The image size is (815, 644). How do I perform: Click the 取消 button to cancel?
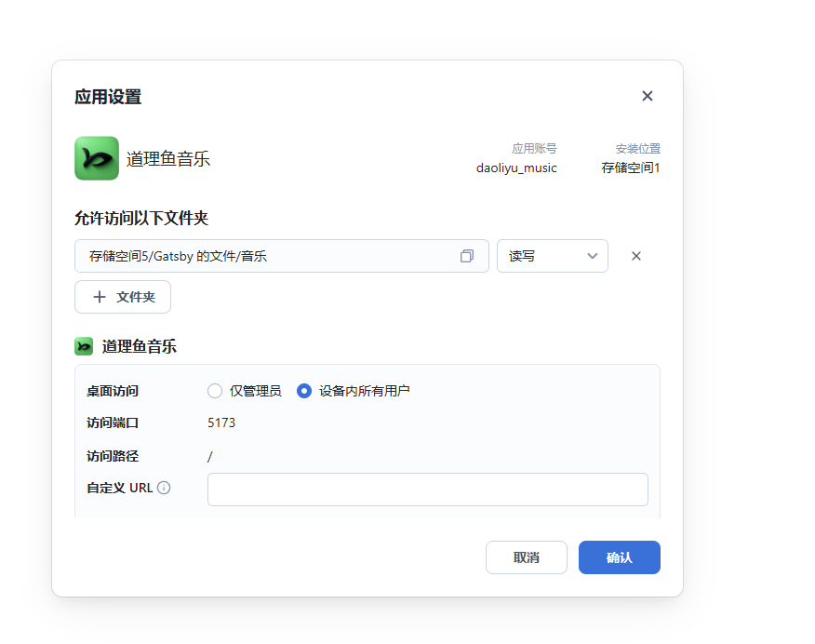tap(527, 557)
